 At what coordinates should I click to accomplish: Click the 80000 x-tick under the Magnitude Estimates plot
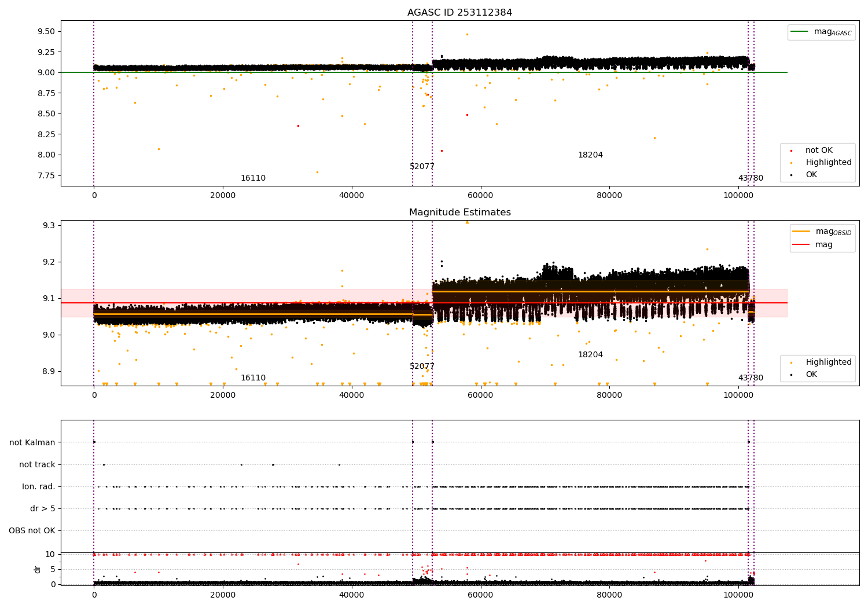[609, 395]
